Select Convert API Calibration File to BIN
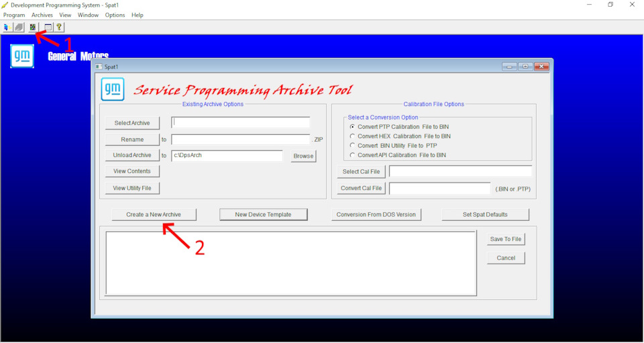 click(x=397, y=155)
